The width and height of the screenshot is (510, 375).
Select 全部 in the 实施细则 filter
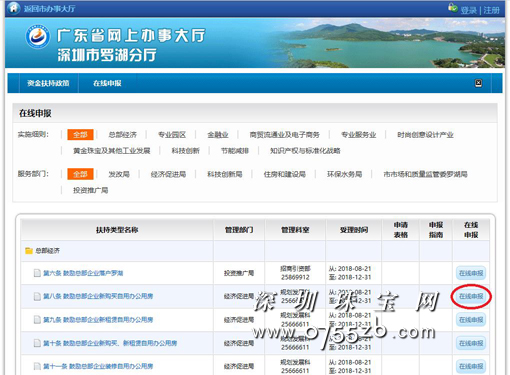click(x=80, y=135)
